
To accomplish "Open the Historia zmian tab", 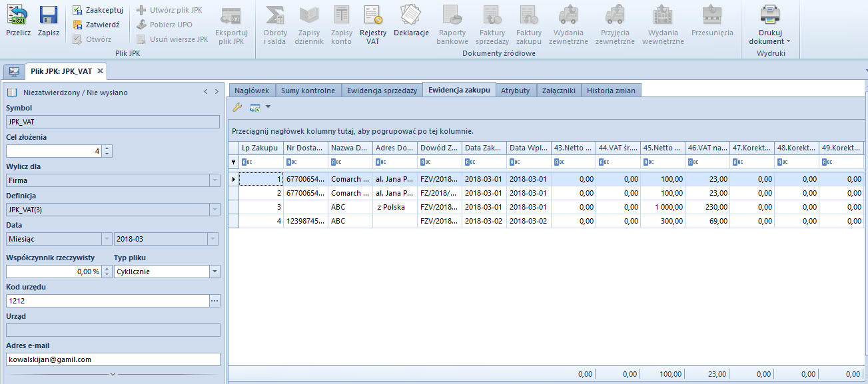I will [611, 91].
